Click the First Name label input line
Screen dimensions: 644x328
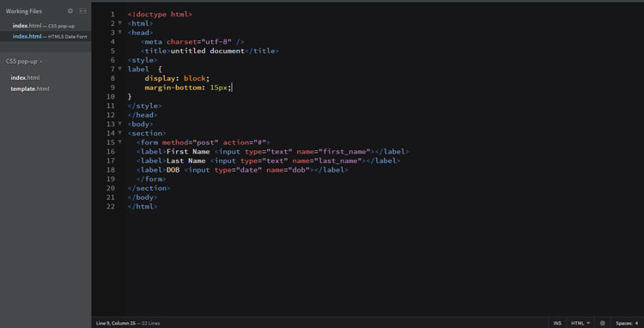click(273, 151)
